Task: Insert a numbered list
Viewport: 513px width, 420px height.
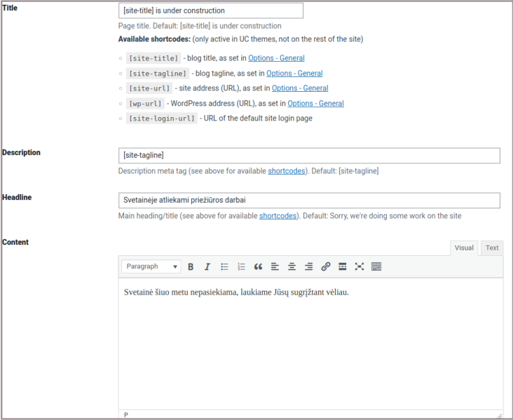Action: coord(242,267)
